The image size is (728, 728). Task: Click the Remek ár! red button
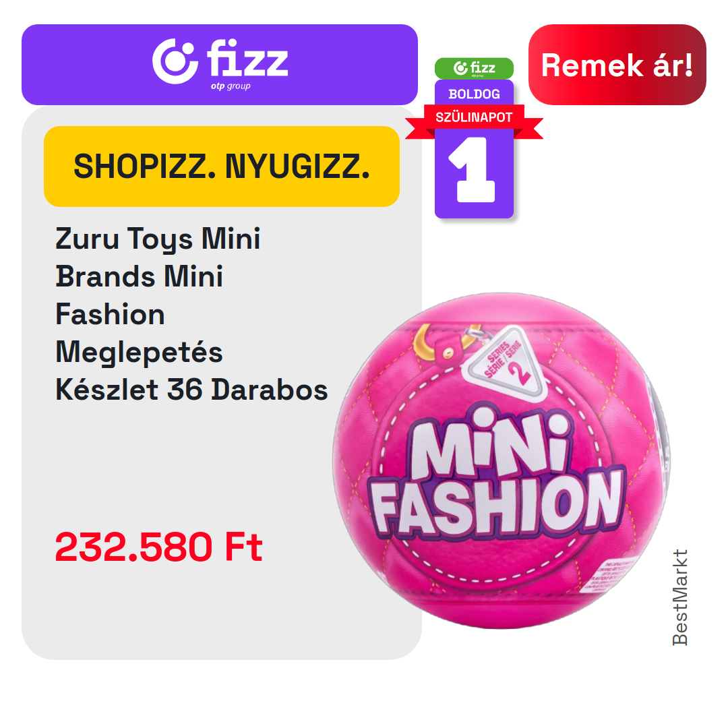(x=617, y=65)
